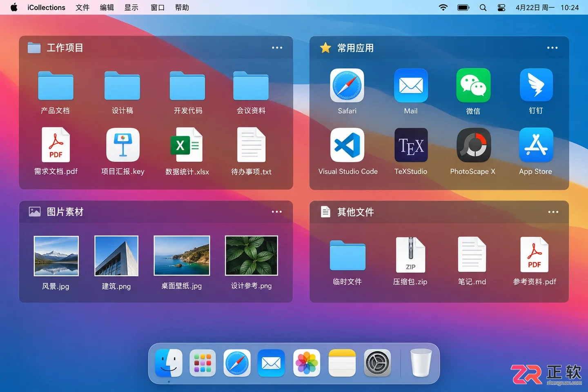Open options menu of 常用应用 collection
This screenshot has height=392, width=588.
(552, 48)
